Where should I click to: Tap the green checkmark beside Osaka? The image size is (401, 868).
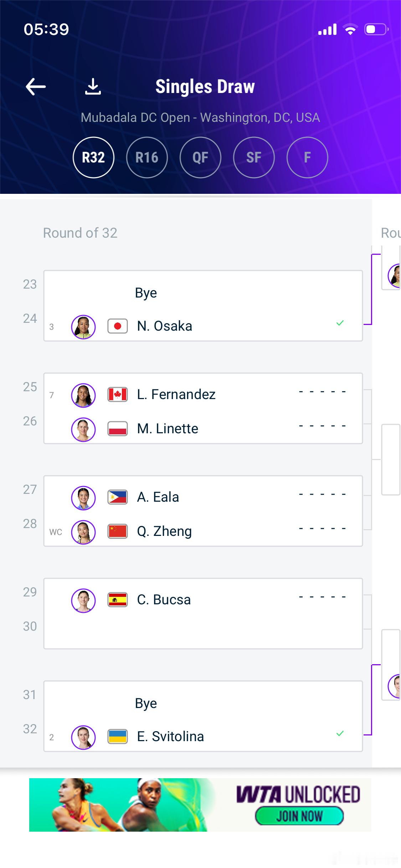(x=340, y=323)
